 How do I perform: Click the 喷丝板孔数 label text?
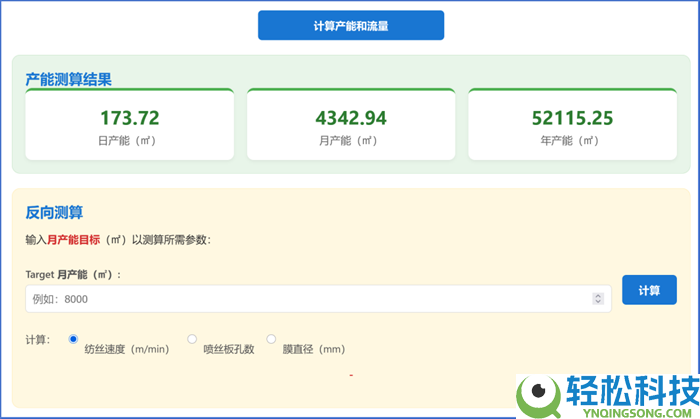229,349
